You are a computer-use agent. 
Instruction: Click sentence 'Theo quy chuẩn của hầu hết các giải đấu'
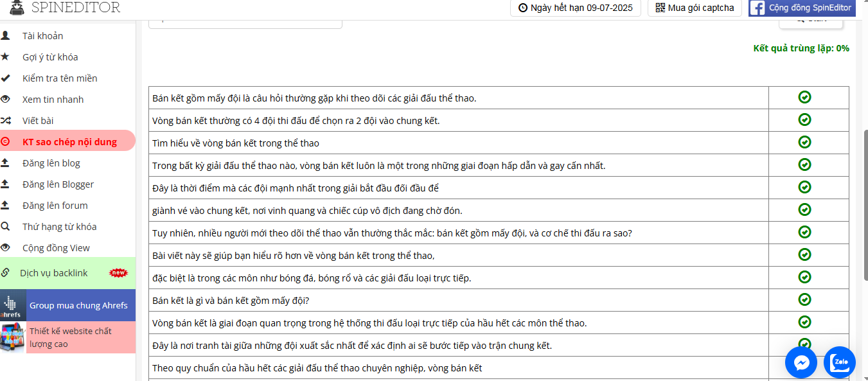point(317,368)
